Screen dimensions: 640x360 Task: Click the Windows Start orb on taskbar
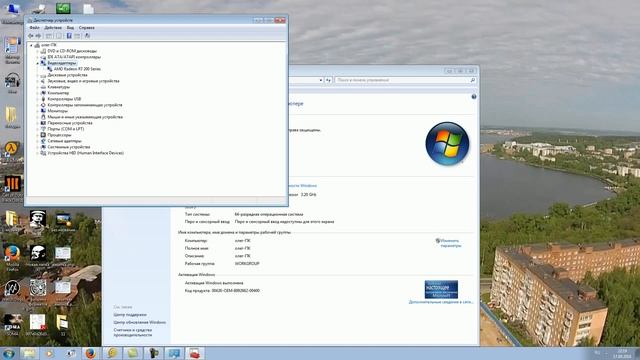coord(8,353)
